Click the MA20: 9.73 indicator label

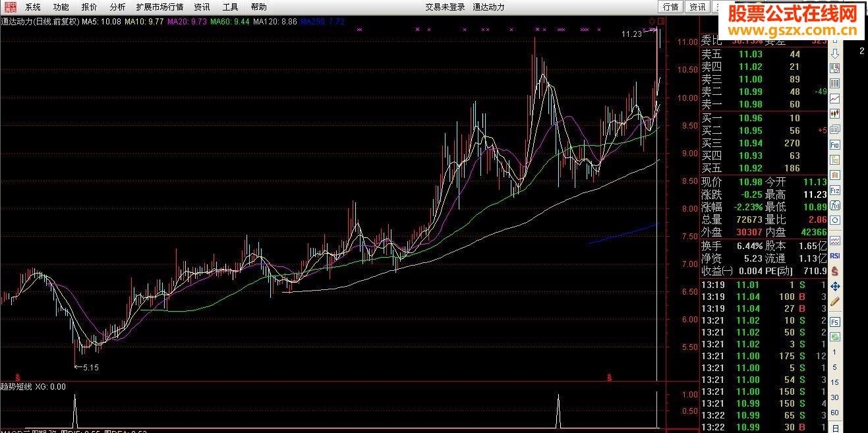pyautogui.click(x=187, y=22)
